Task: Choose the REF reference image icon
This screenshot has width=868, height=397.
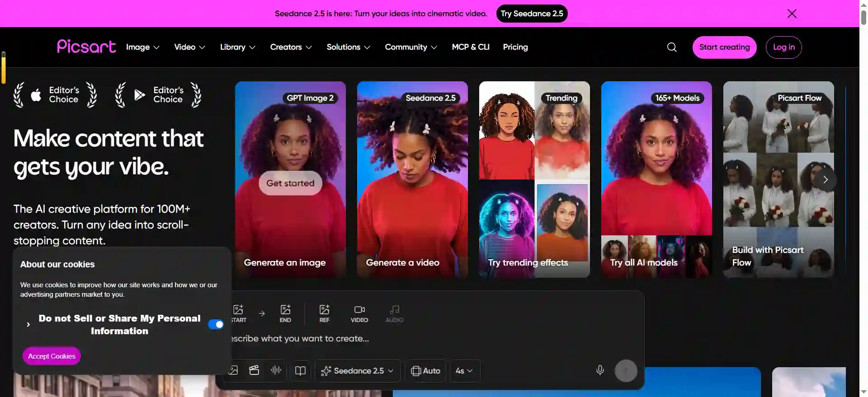Action: [x=324, y=313]
